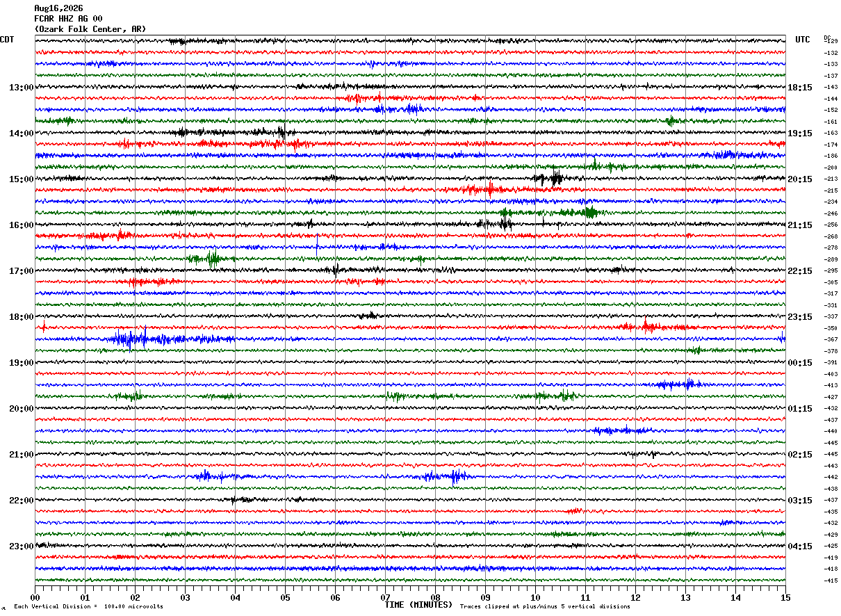Viewport: 841px width, 616px height.
Task: Select the 15:00 CDT row label
Action: pyautogui.click(x=21, y=179)
